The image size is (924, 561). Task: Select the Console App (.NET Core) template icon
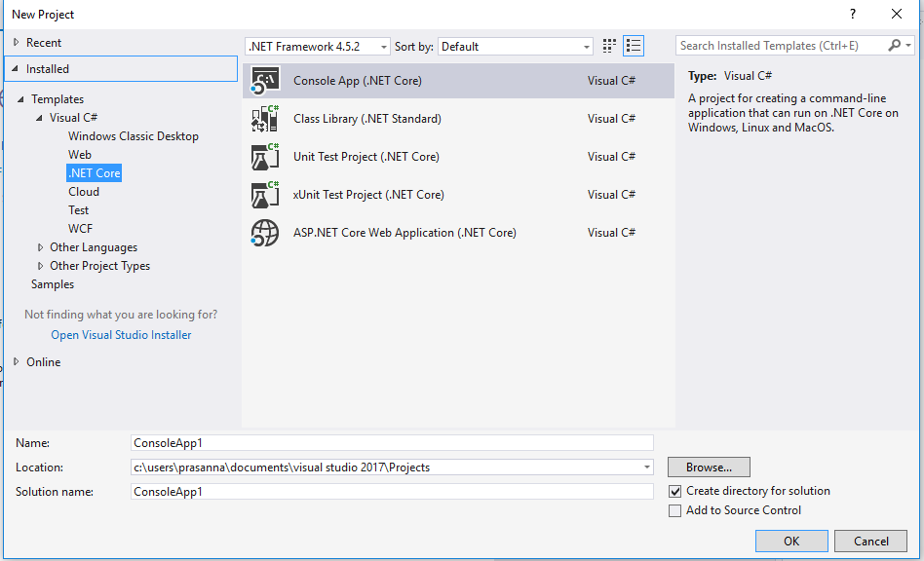pos(265,81)
